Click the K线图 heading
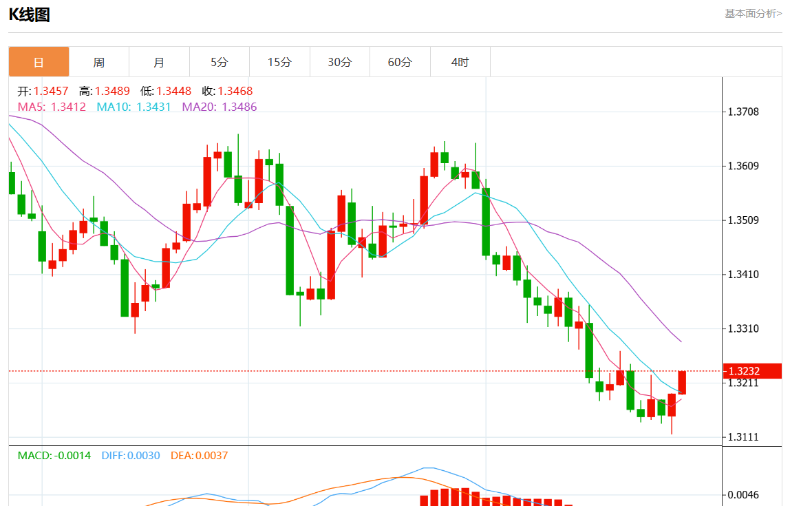Image resolution: width=812 pixels, height=506 pixels. (30, 14)
